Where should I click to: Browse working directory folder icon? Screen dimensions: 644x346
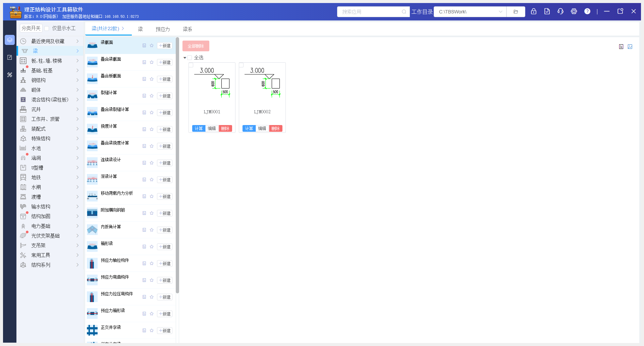point(516,12)
